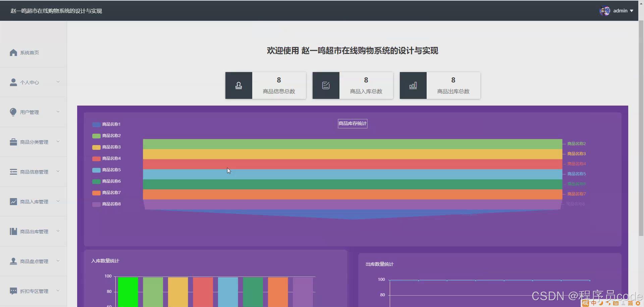Toggle legend item 商品名称7

pyautogui.click(x=106, y=193)
